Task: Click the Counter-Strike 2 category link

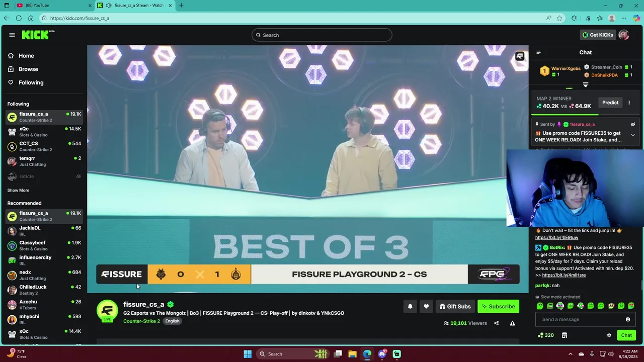Action: pos(141,321)
